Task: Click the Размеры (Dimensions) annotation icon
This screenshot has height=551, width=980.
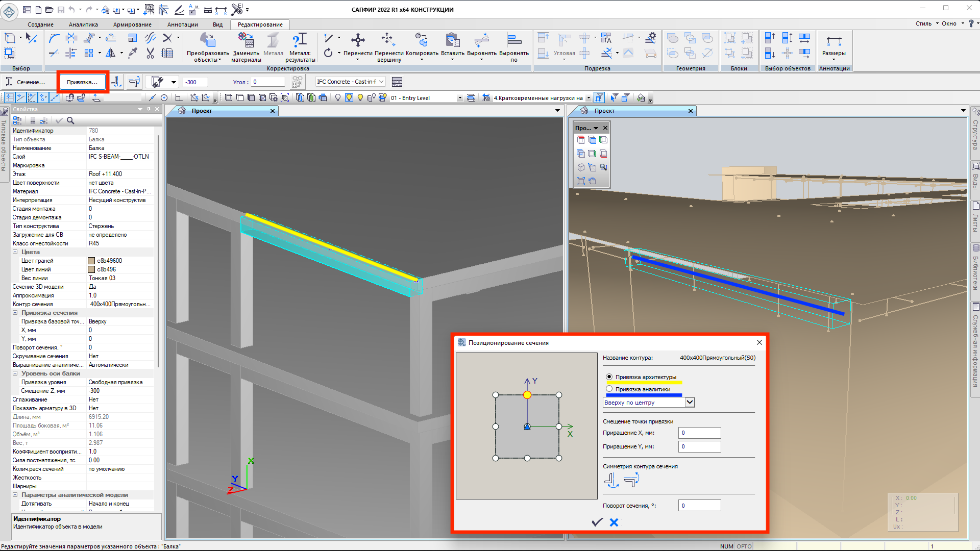Action: [834, 41]
